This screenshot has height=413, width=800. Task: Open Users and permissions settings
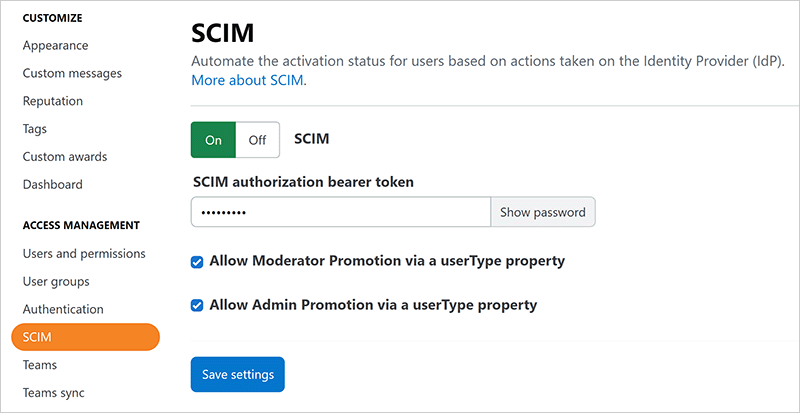click(84, 254)
